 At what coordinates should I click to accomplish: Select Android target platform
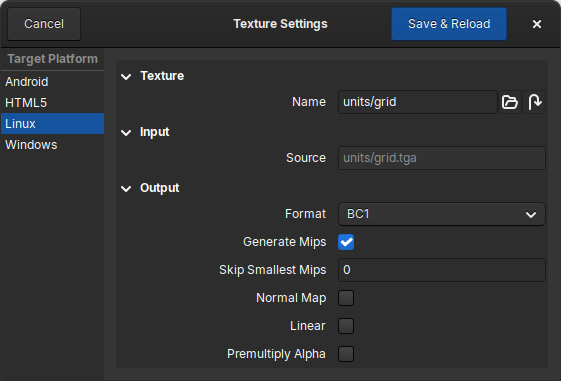(52, 82)
